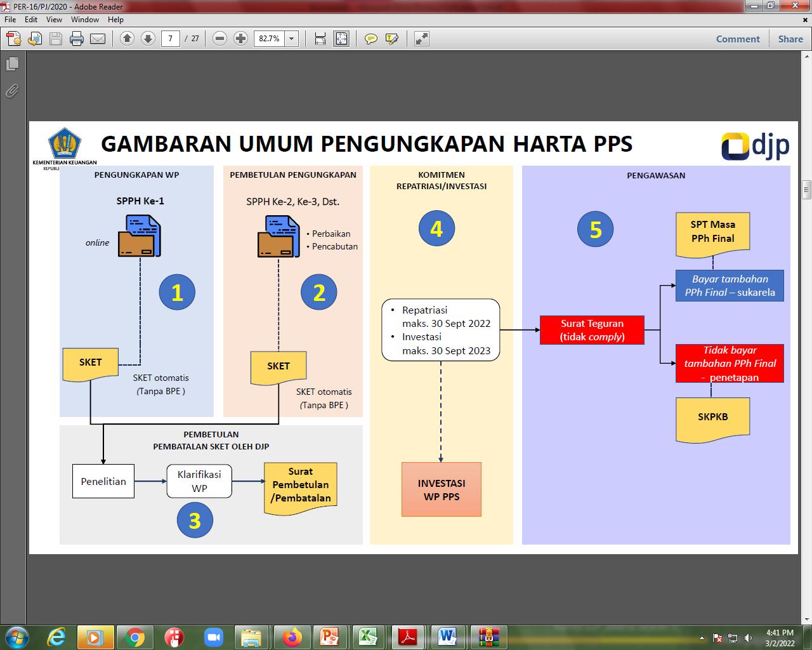Image resolution: width=812 pixels, height=650 pixels.
Task: Add a sticky note comment
Action: pyautogui.click(x=371, y=39)
